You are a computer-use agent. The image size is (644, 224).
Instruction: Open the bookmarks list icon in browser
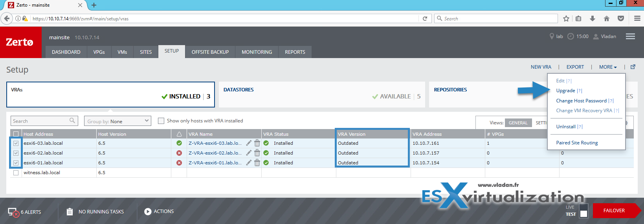578,18
